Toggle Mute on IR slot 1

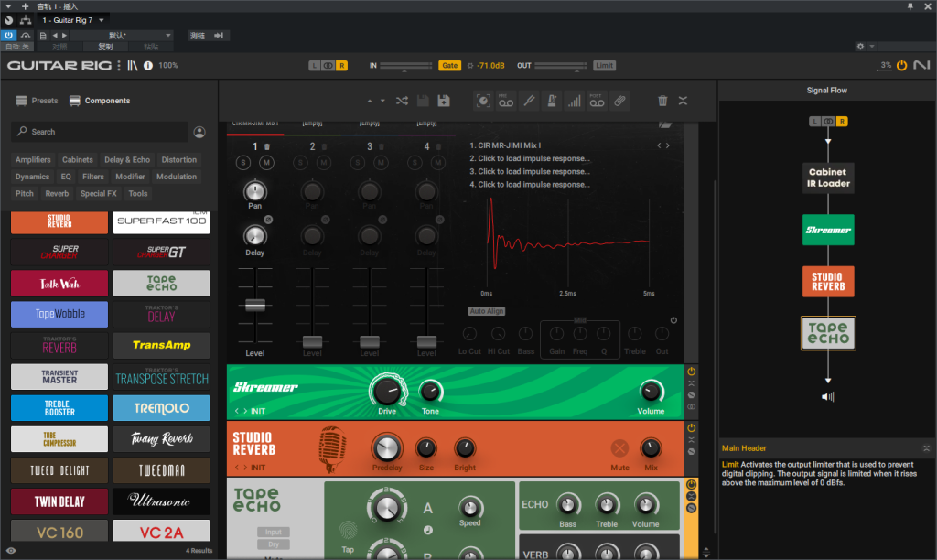[266, 163]
